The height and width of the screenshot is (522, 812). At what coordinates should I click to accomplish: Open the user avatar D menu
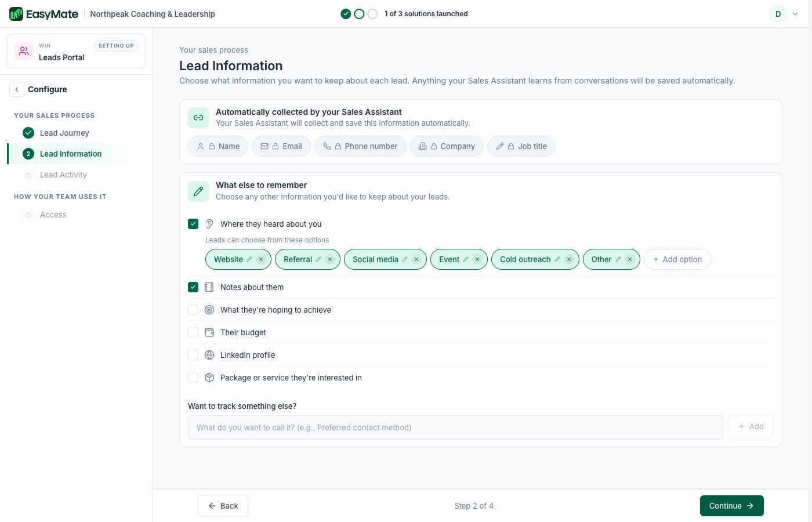click(778, 14)
